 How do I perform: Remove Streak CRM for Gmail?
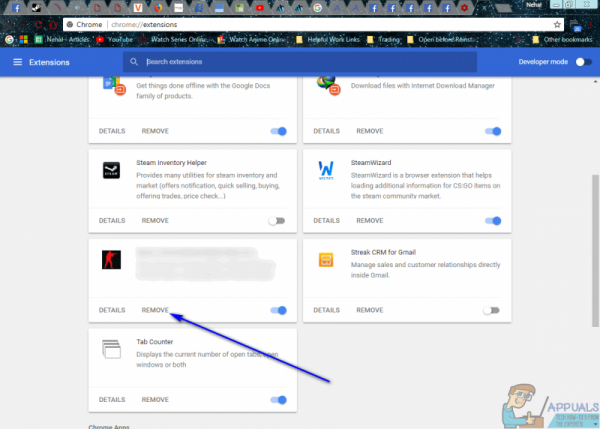pyautogui.click(x=370, y=310)
